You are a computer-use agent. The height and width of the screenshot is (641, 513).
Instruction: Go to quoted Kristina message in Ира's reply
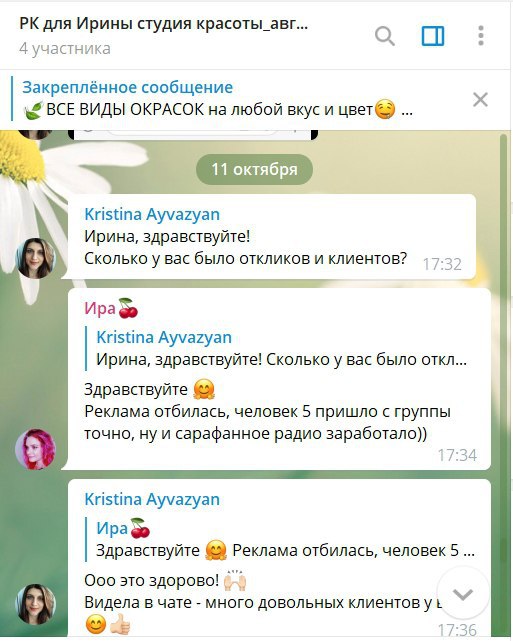[281, 348]
